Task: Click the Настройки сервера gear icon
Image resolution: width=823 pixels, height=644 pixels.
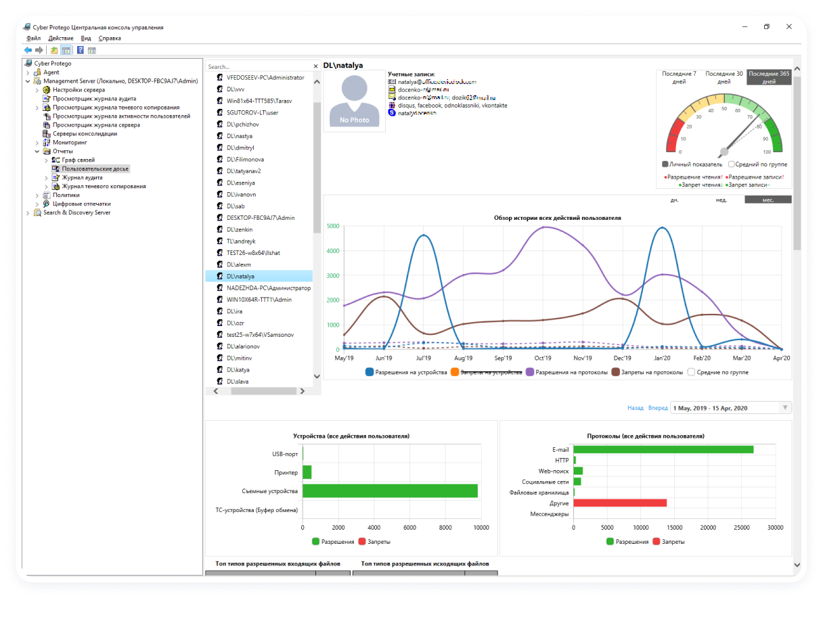Action: 47,90
